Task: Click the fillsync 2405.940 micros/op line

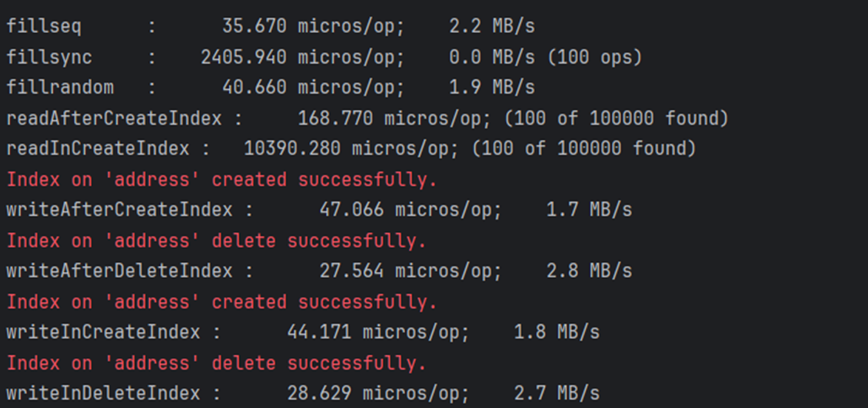Action: 324,57
